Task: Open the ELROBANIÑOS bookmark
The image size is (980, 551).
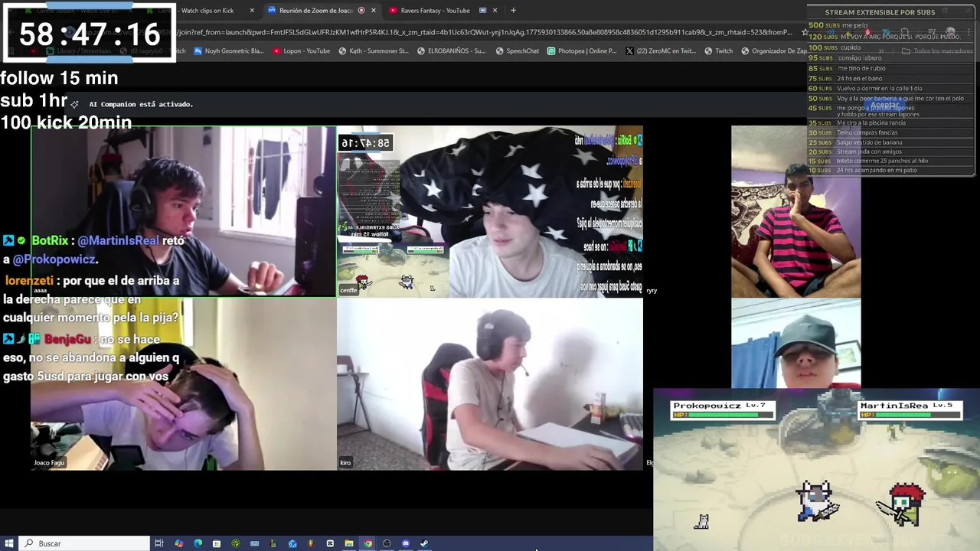Action: [x=451, y=51]
